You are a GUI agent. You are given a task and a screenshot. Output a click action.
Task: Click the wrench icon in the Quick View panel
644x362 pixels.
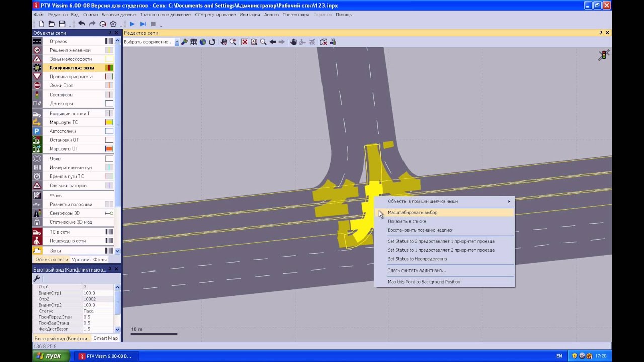pos(37,278)
